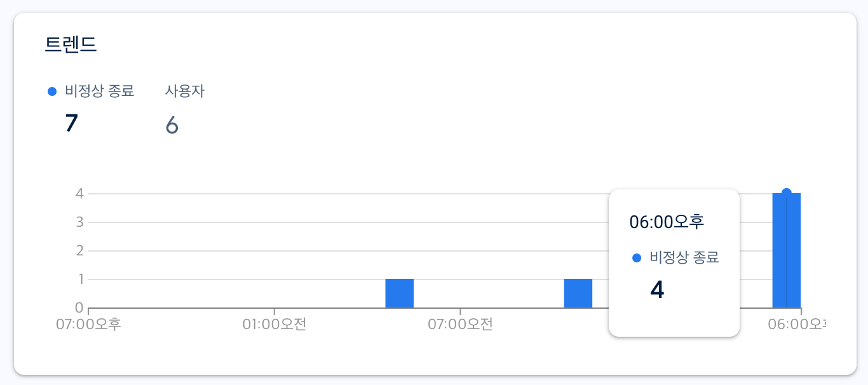Click the 트렌드 card heading
This screenshot has width=868, height=385.
click(71, 44)
